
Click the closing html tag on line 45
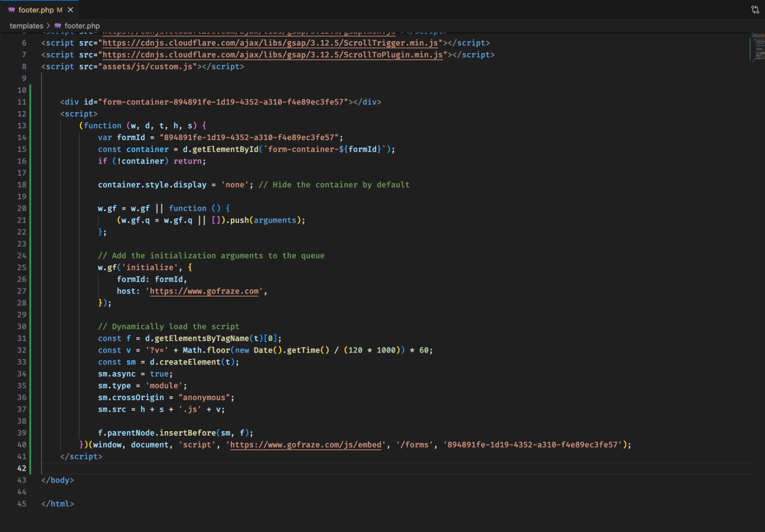[57, 504]
